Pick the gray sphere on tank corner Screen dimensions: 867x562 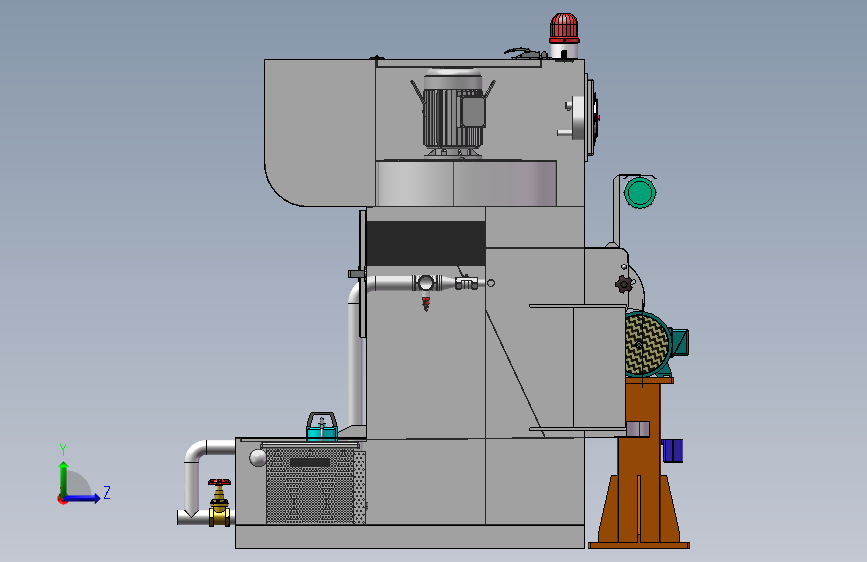click(x=258, y=458)
